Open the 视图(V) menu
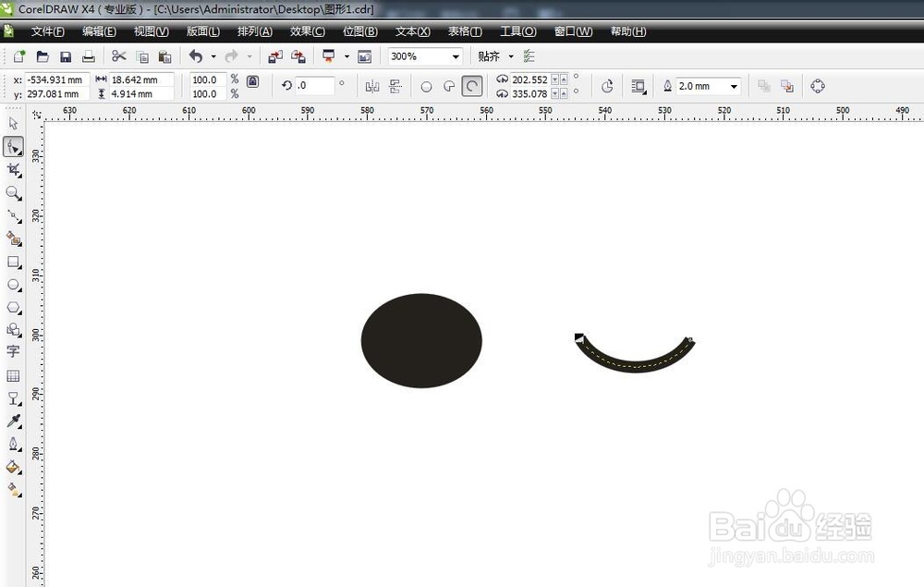Screen dimensions: 924x587 coord(151,31)
